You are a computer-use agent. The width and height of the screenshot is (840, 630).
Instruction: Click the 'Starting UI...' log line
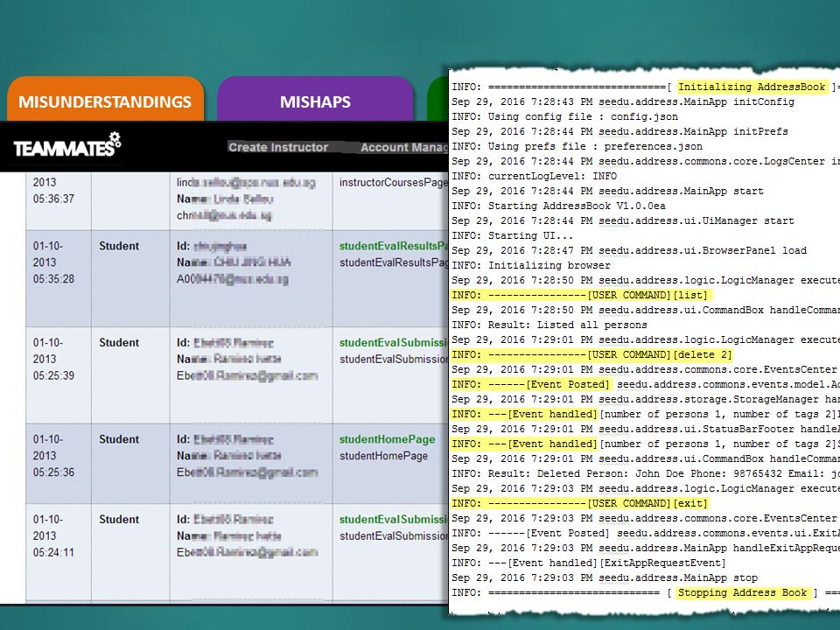513,235
